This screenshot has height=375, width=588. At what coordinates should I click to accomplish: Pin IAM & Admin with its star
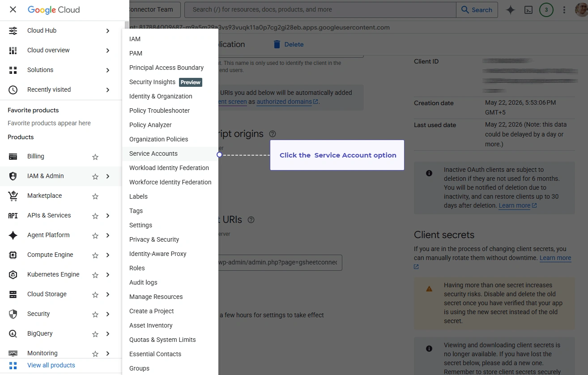pos(95,177)
